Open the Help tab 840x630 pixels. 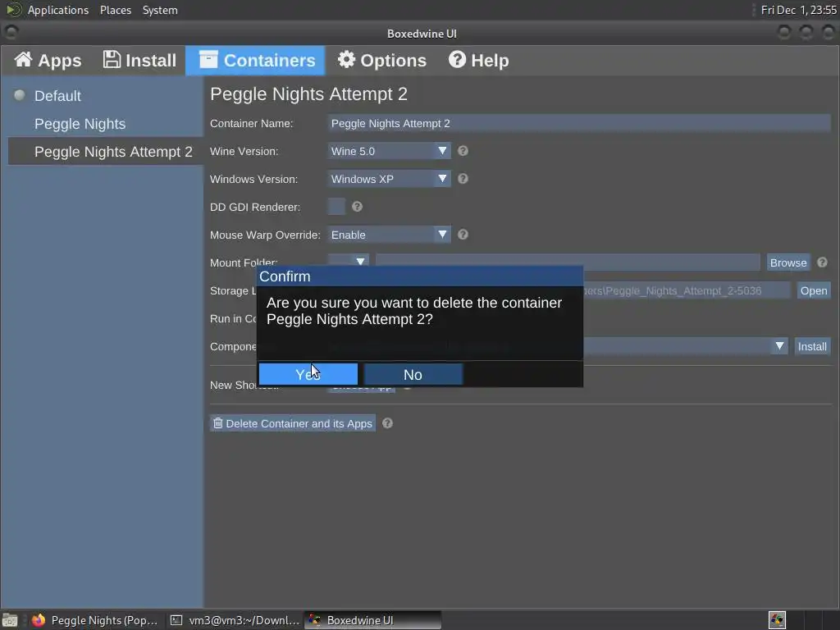click(478, 61)
